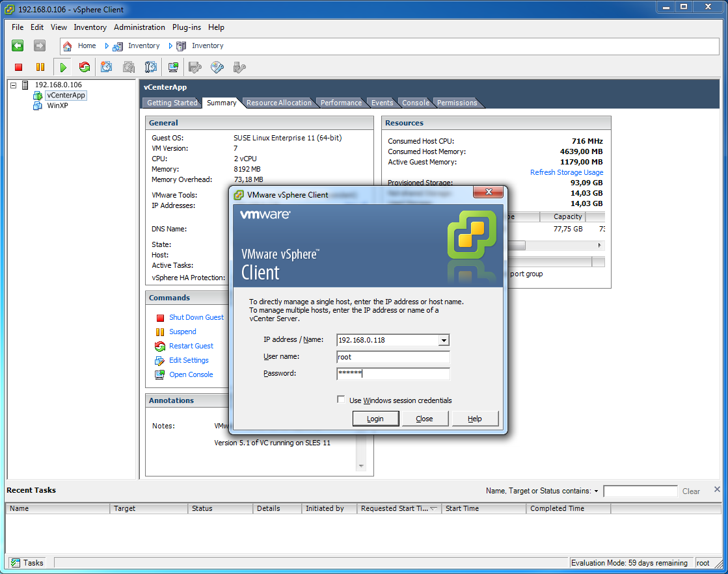Screen dimensions: 728x574
Task: Click Refresh Storage Usage link
Action: point(567,172)
